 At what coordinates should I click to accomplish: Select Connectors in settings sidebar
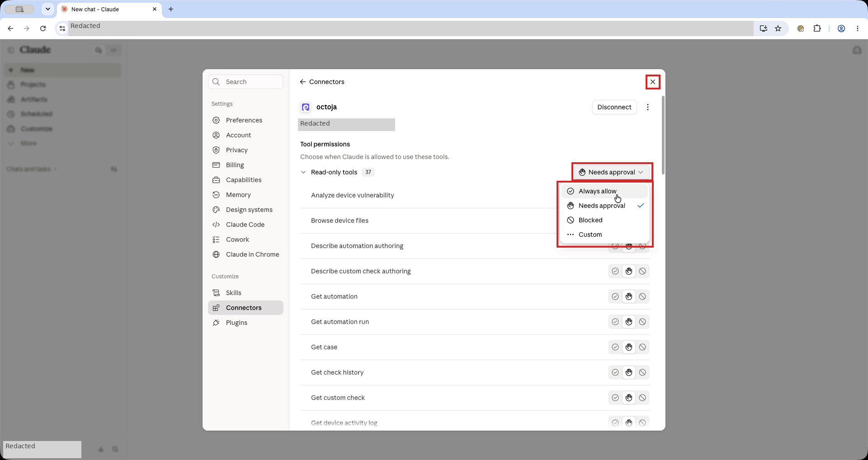coord(245,308)
